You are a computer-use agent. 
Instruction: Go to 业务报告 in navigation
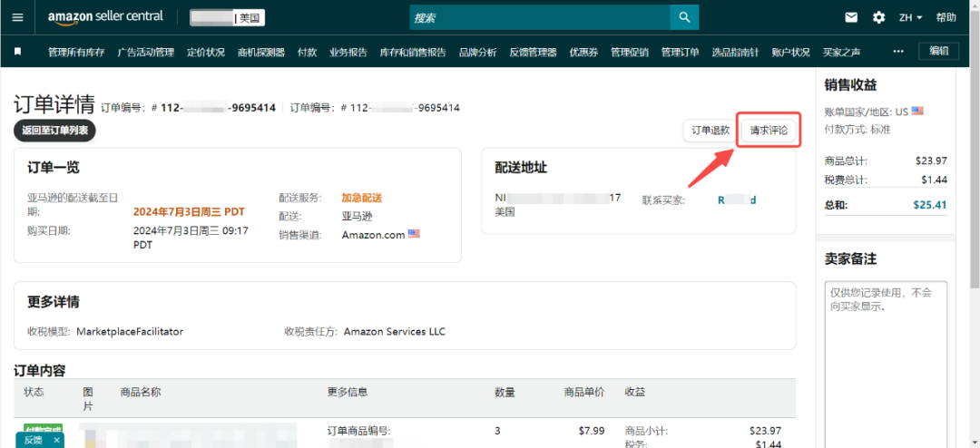coord(348,52)
